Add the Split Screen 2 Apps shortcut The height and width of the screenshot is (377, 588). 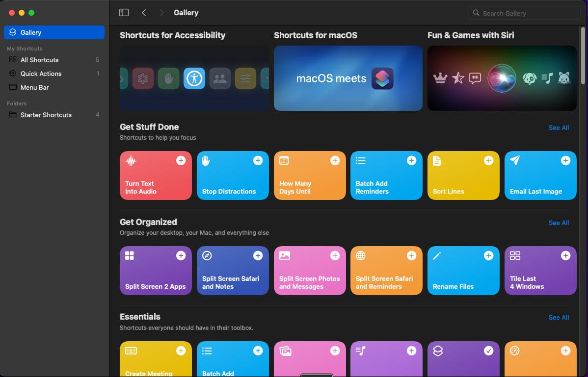181,256
